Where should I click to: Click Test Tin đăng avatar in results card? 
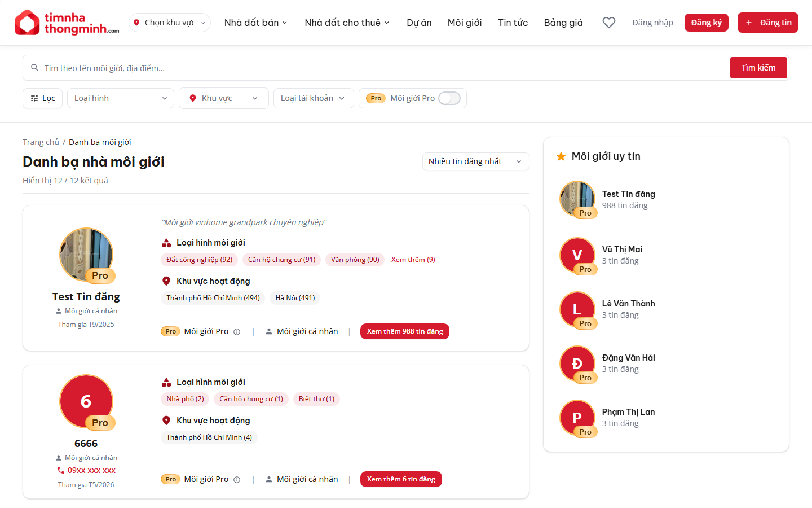click(86, 255)
